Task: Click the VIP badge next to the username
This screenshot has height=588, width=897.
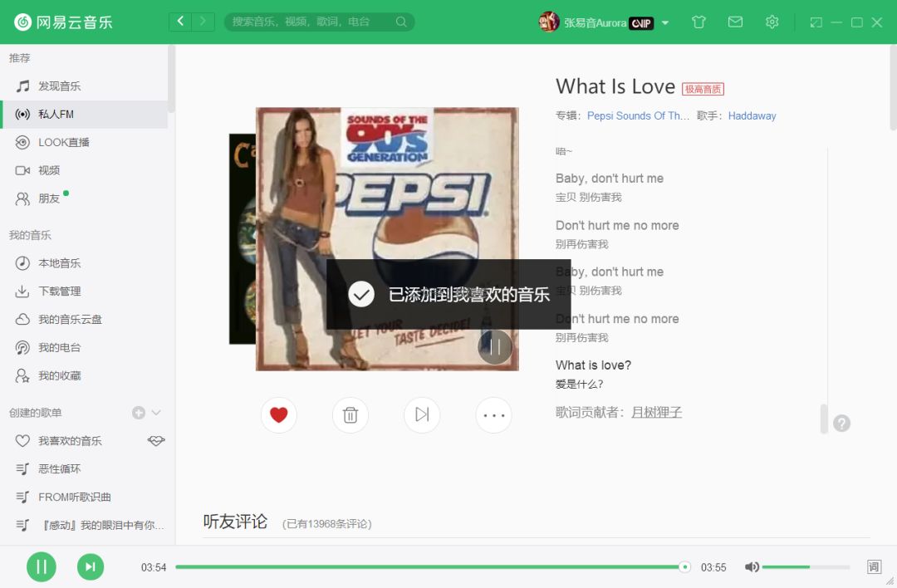Action: 641,23
